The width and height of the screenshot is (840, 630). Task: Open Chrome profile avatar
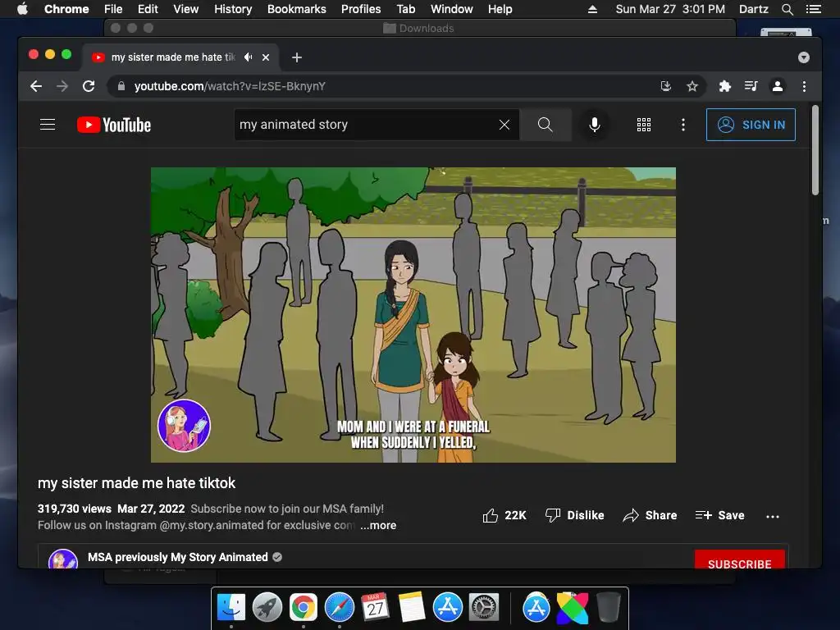[778, 86]
